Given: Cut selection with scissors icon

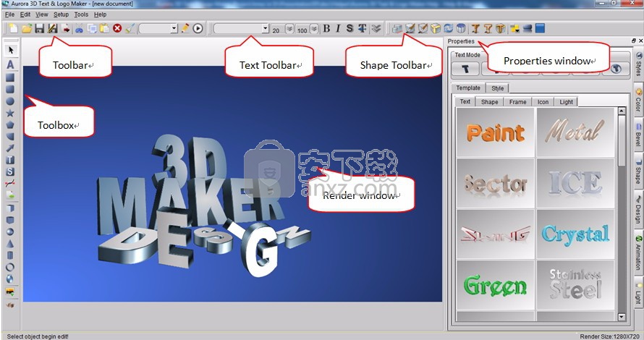Looking at the screenshot, I should pos(80,28).
